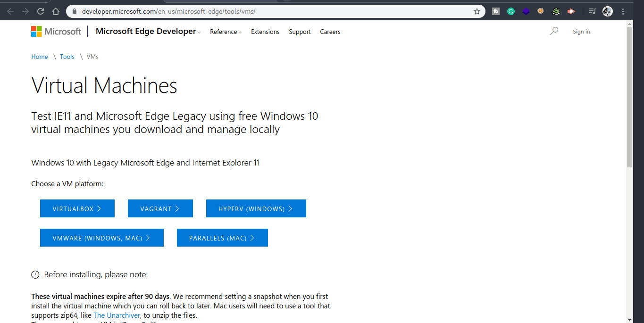
Task: Open the browser home page
Action: (56, 11)
